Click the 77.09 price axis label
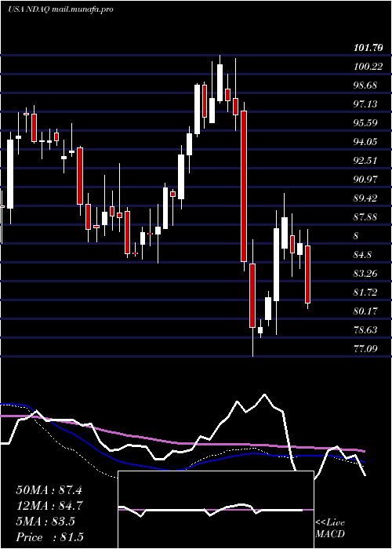The width and height of the screenshot is (392, 549). [x=365, y=348]
